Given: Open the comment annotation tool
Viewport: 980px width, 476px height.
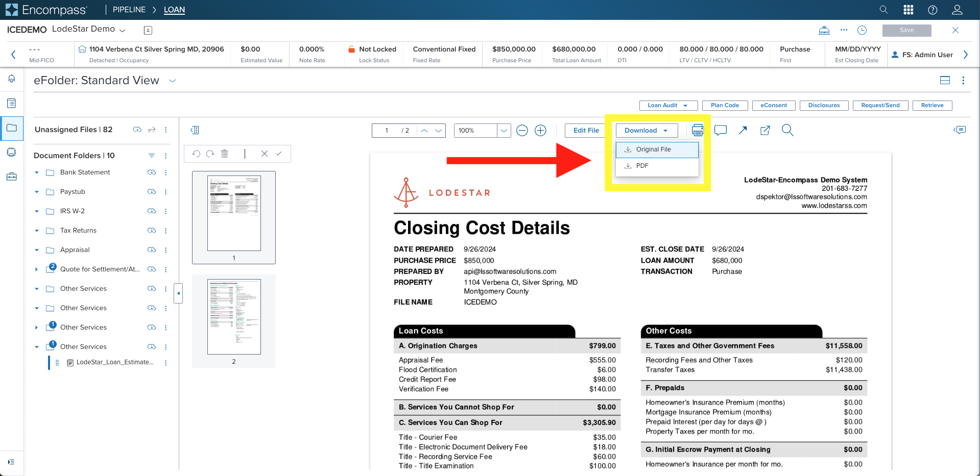Looking at the screenshot, I should pos(721,131).
